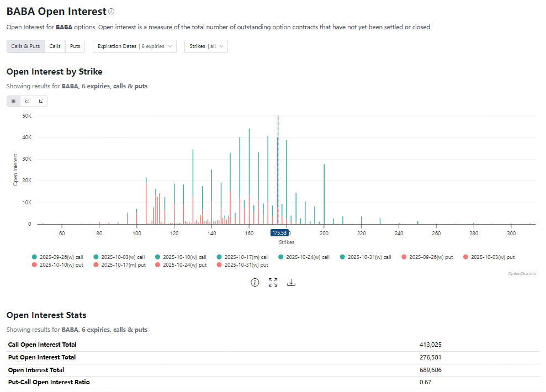Click the Put-Call Open Interest Ratio label

[49, 382]
